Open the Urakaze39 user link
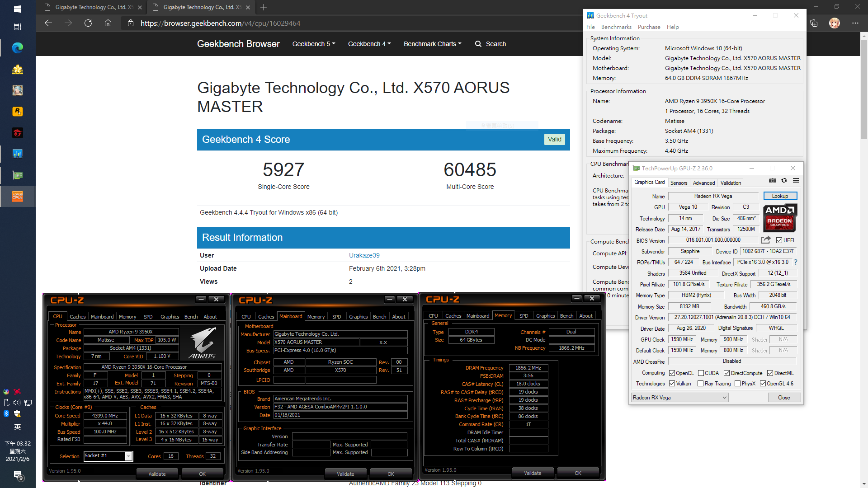868x488 pixels. click(364, 255)
